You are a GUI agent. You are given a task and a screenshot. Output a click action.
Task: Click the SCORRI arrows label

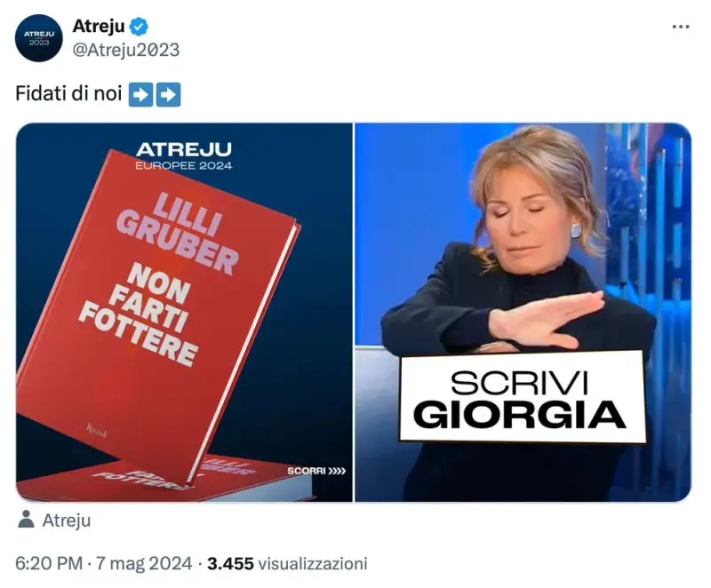(316, 471)
